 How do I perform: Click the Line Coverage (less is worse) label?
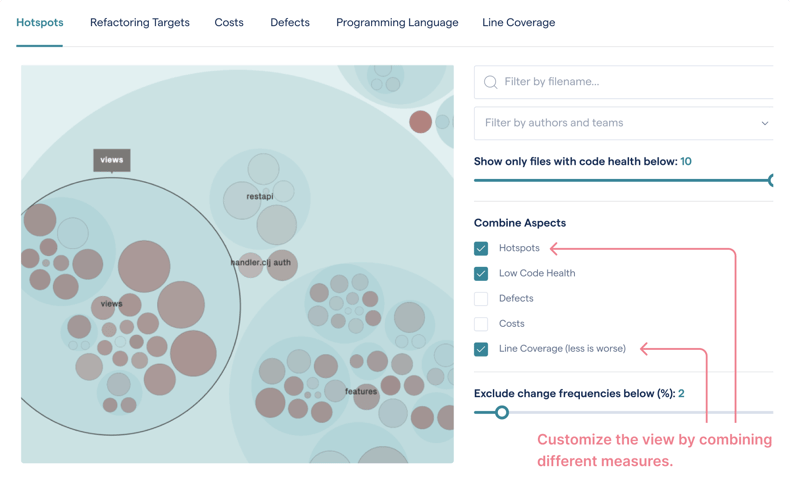[x=562, y=349]
